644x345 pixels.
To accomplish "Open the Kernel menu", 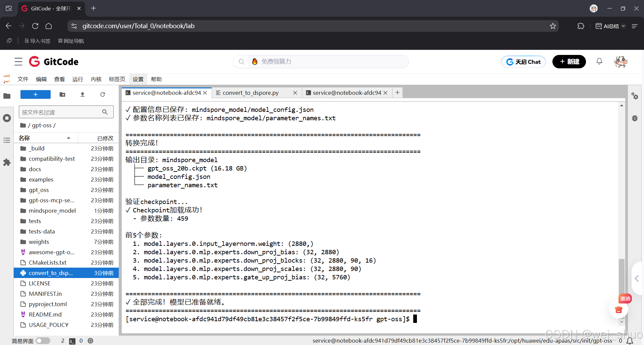I will click(x=96, y=79).
